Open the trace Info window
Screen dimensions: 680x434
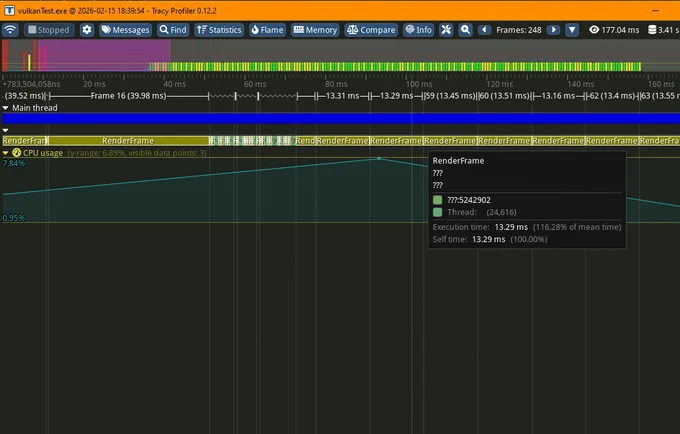click(418, 29)
